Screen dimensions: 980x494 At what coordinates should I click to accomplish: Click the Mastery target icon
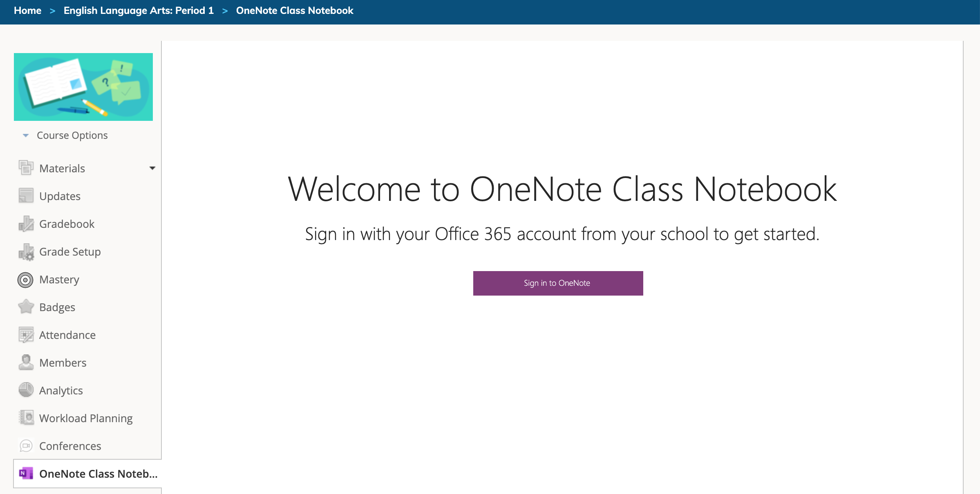point(25,280)
